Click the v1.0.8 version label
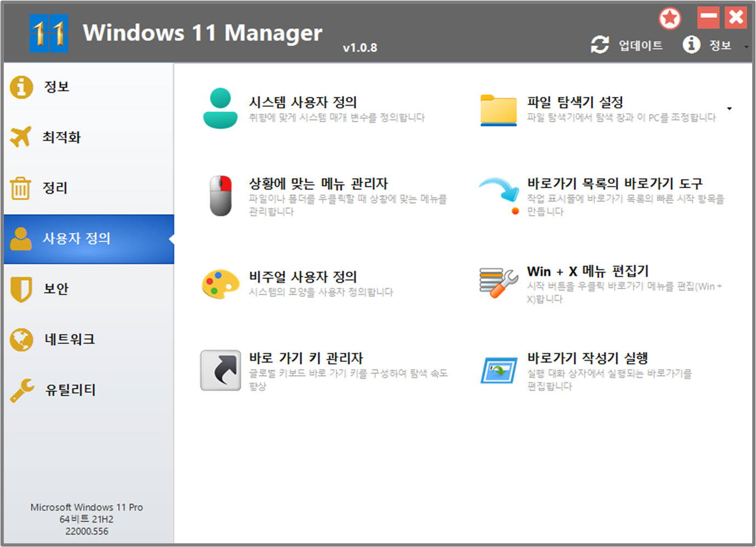 click(x=360, y=48)
